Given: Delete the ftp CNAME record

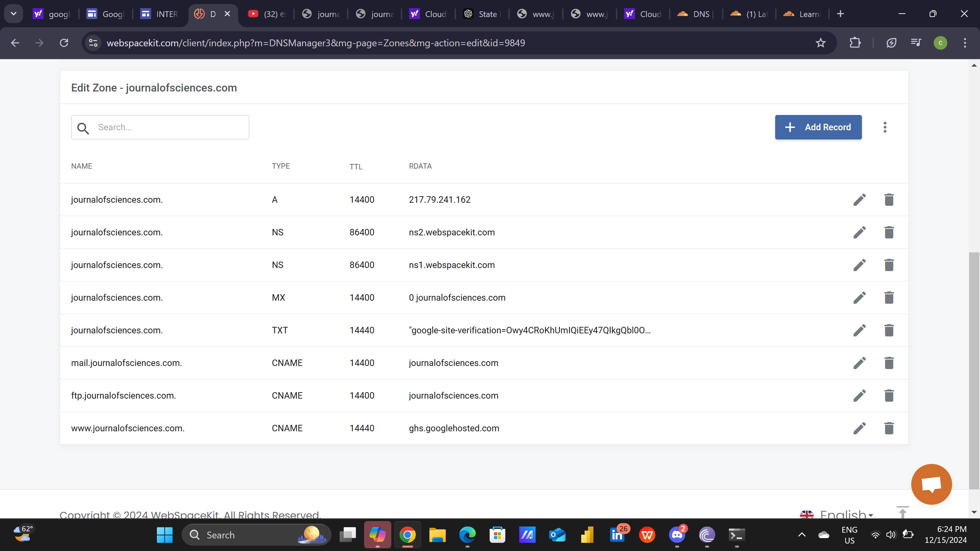Looking at the screenshot, I should (889, 396).
